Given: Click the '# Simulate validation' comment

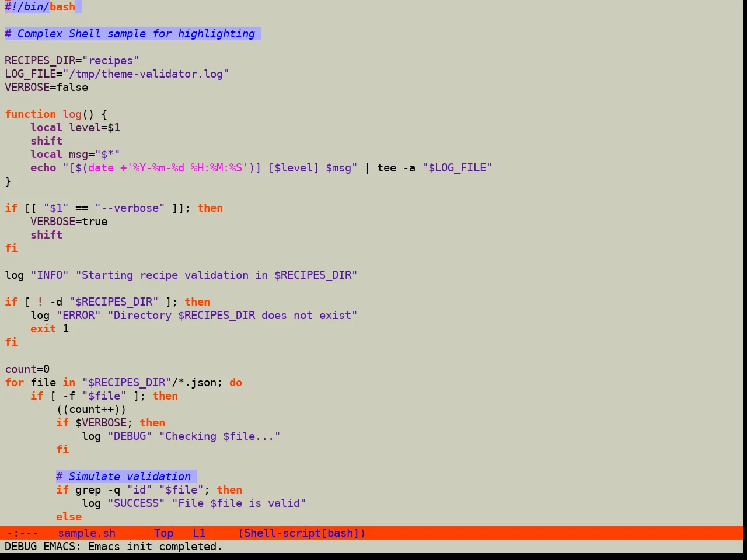Looking at the screenshot, I should (x=124, y=477).
